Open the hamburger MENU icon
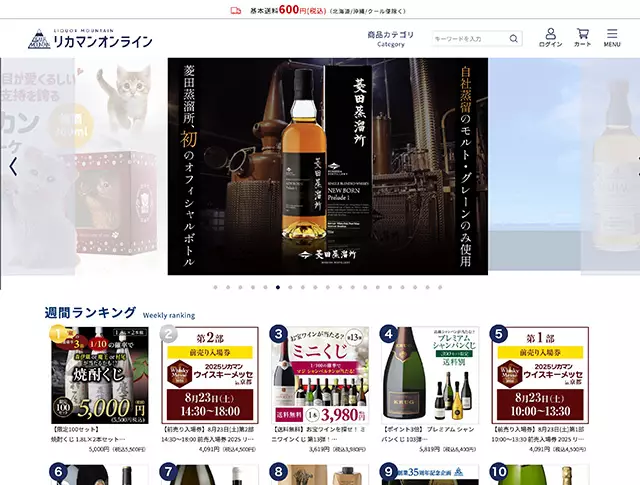The width and height of the screenshot is (640, 485). (612, 38)
